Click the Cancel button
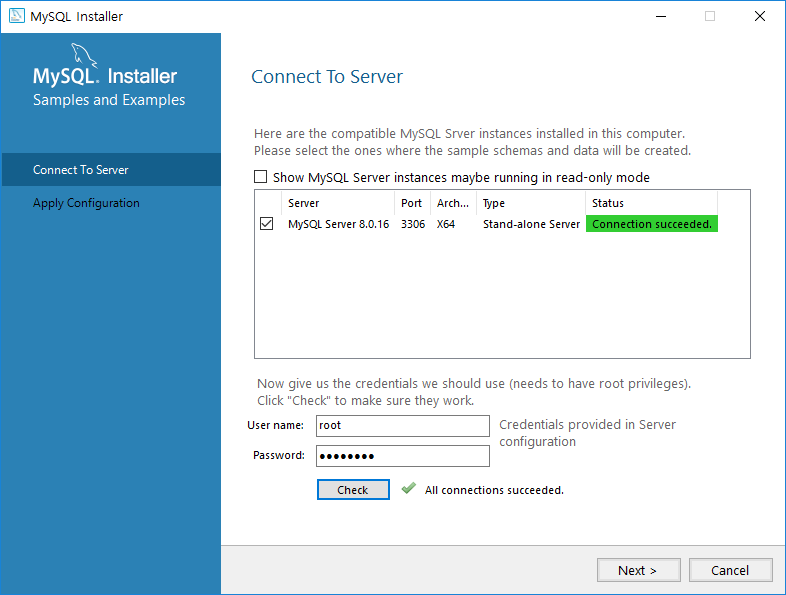 (730, 570)
